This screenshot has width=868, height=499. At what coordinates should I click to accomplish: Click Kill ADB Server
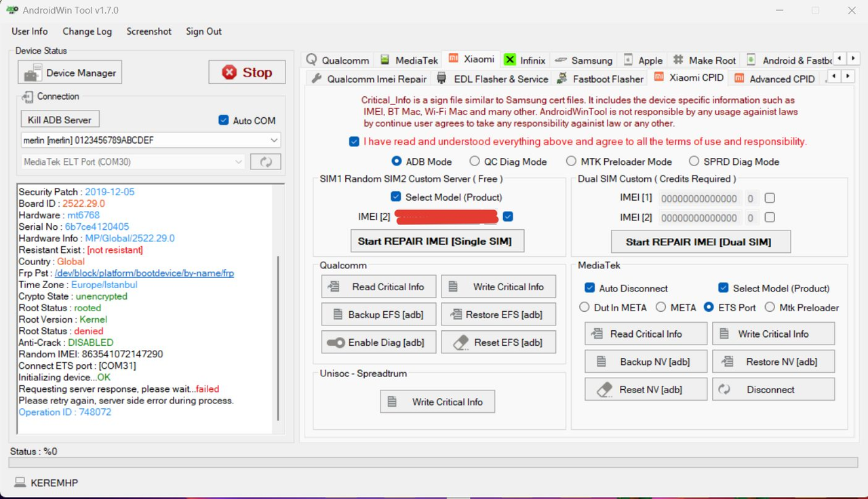point(60,120)
